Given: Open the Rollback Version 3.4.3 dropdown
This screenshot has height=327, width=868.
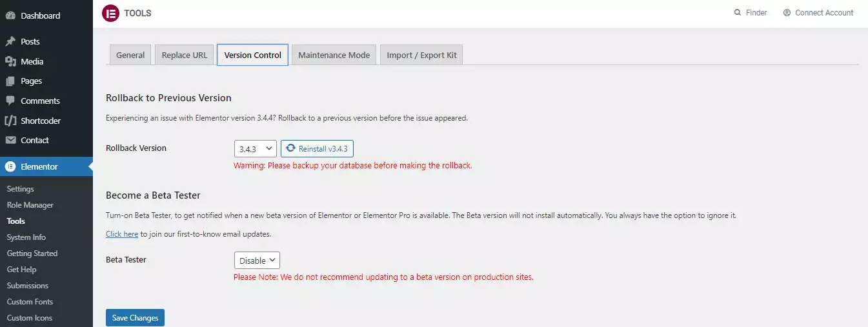Looking at the screenshot, I should pyautogui.click(x=256, y=149).
